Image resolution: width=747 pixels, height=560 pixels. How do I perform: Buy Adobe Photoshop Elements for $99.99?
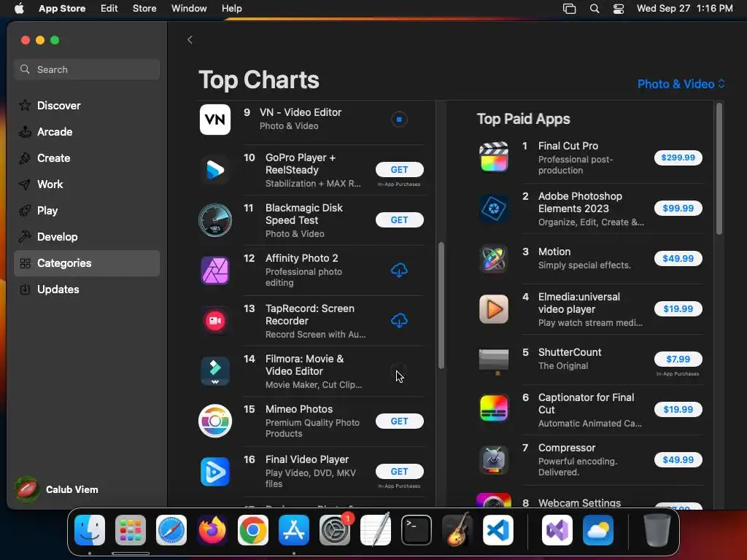[678, 208]
